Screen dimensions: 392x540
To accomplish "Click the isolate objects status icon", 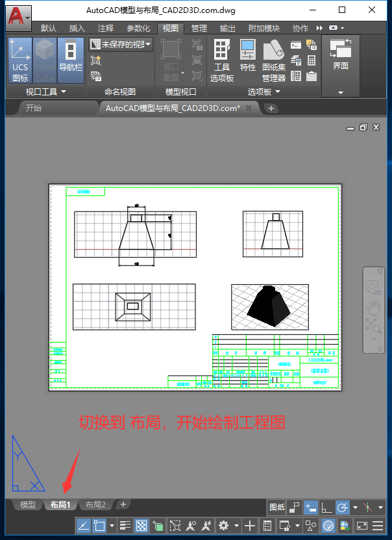I will (311, 526).
